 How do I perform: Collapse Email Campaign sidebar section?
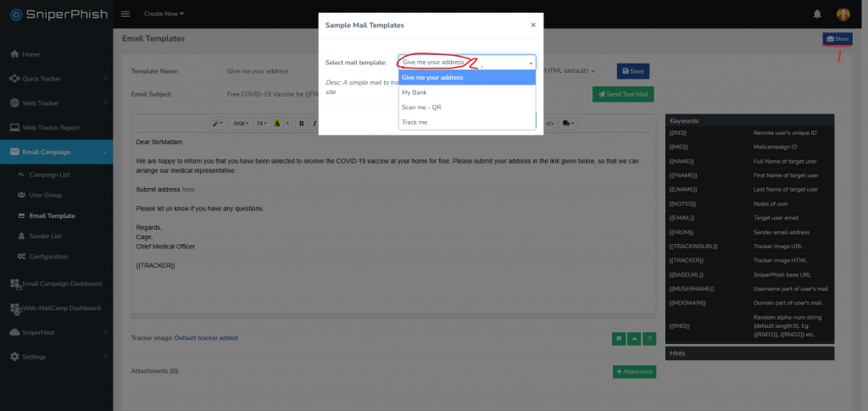click(57, 152)
